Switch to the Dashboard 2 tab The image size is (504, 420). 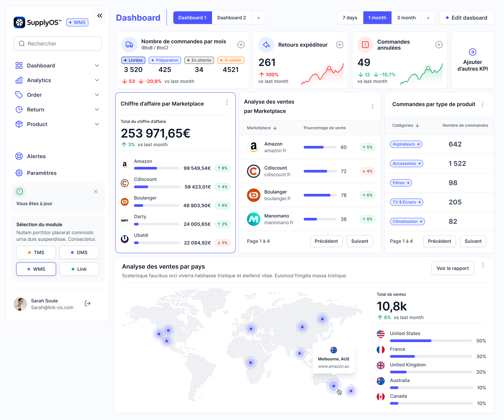pos(231,18)
